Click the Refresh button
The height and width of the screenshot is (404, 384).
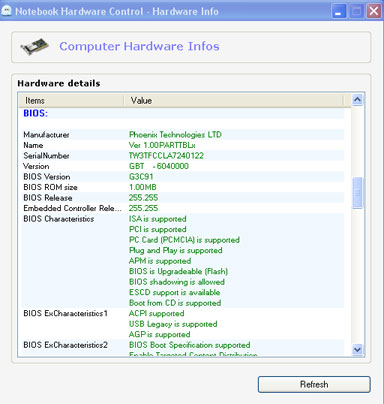pyautogui.click(x=314, y=384)
